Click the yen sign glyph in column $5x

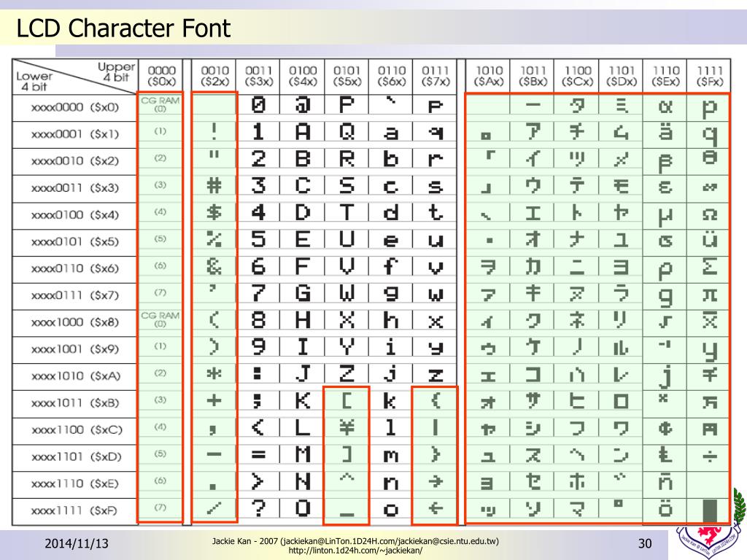point(347,427)
